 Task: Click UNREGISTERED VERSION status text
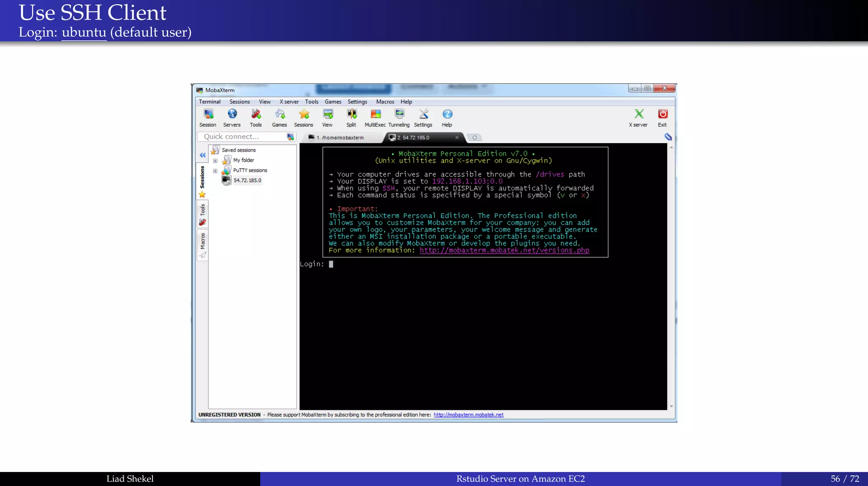click(x=229, y=415)
